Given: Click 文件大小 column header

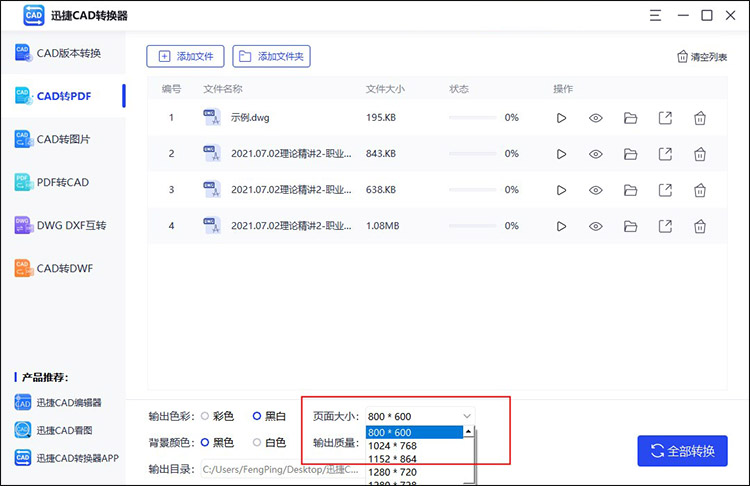Looking at the screenshot, I should pos(385,89).
